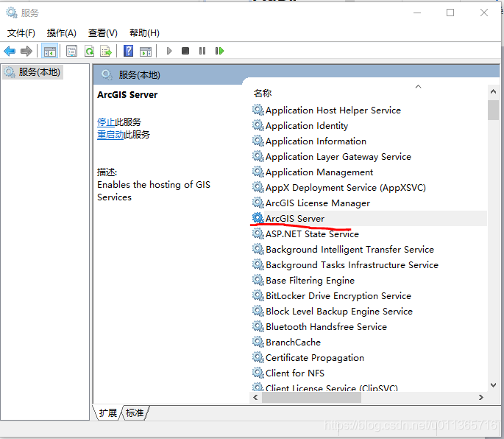
Task: Click the horizontal scrollbar thumb
Action: pyautogui.click(x=311, y=398)
